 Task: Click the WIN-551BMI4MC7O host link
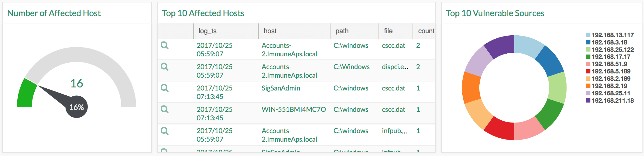293,110
